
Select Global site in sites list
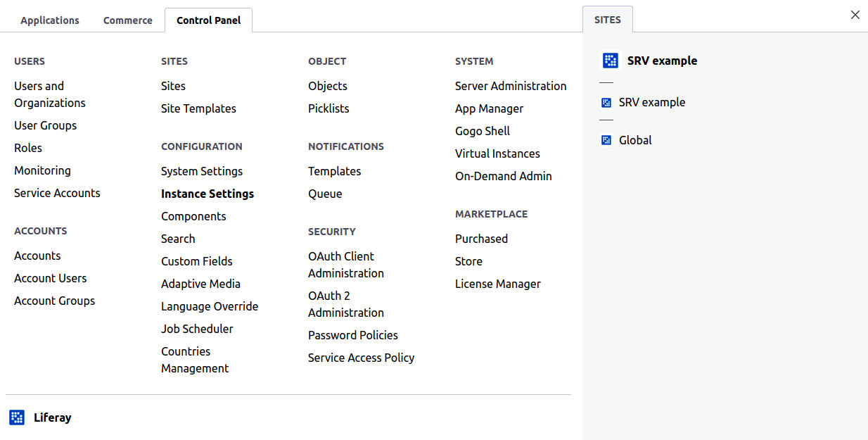click(x=635, y=140)
